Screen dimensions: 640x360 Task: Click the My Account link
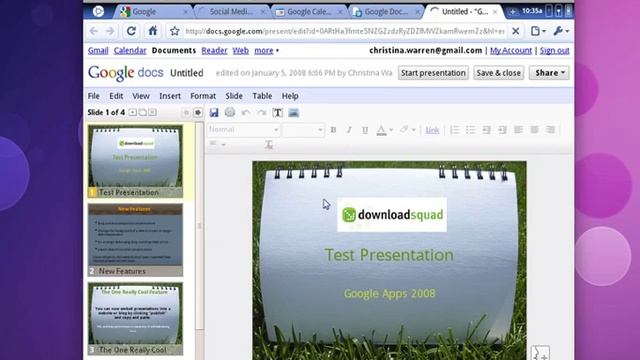511,51
